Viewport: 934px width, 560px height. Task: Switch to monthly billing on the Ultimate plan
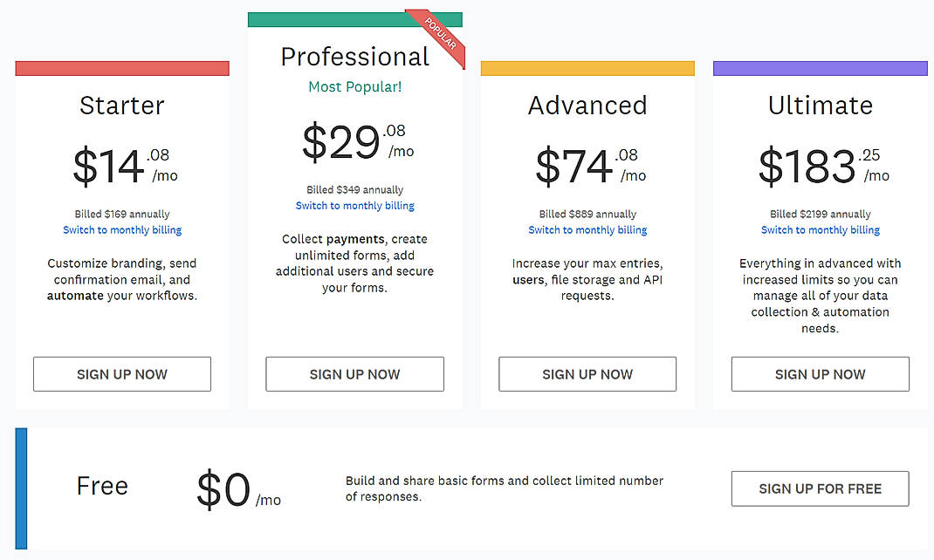pos(820,229)
